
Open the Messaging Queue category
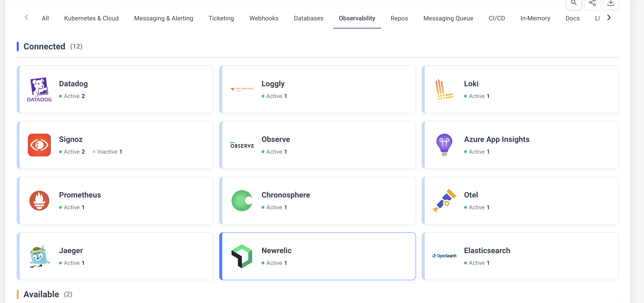tap(448, 18)
